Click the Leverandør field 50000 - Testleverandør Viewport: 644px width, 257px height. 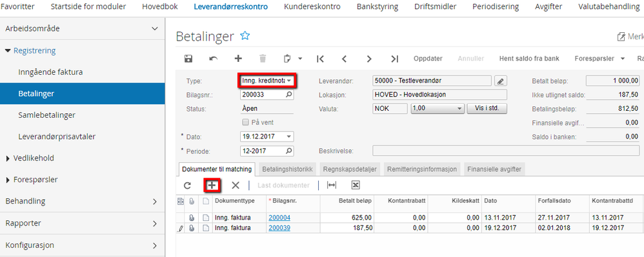click(x=432, y=81)
